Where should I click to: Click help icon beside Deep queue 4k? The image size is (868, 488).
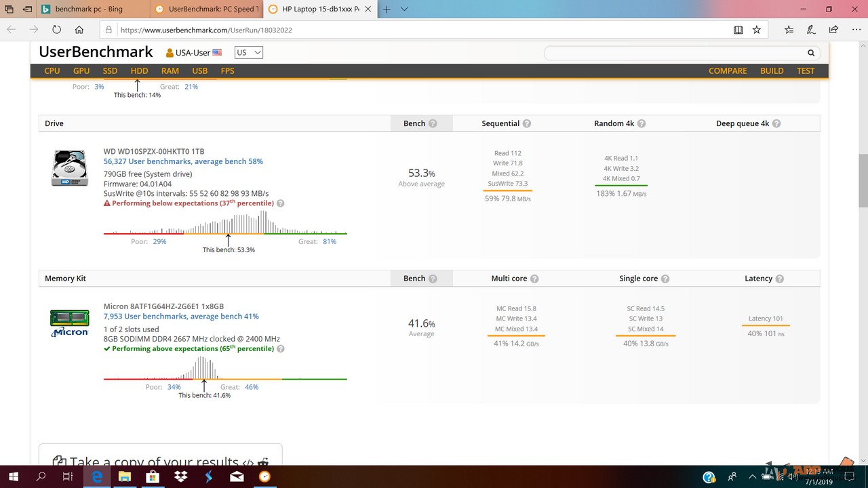tap(776, 123)
